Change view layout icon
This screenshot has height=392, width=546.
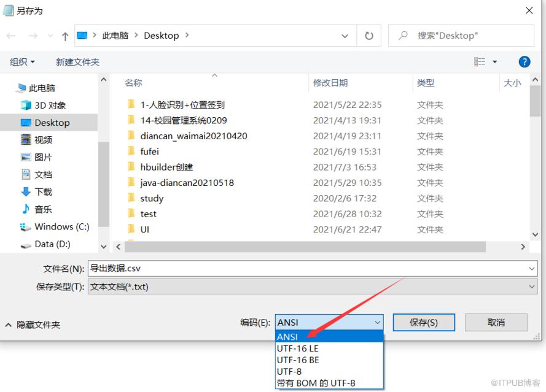point(480,62)
